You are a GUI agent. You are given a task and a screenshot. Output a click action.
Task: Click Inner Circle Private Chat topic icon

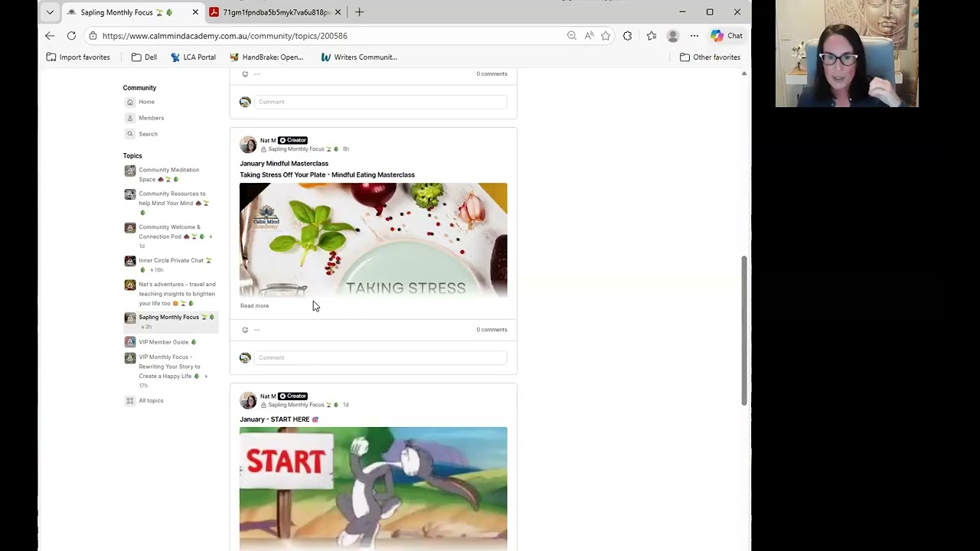[130, 261]
